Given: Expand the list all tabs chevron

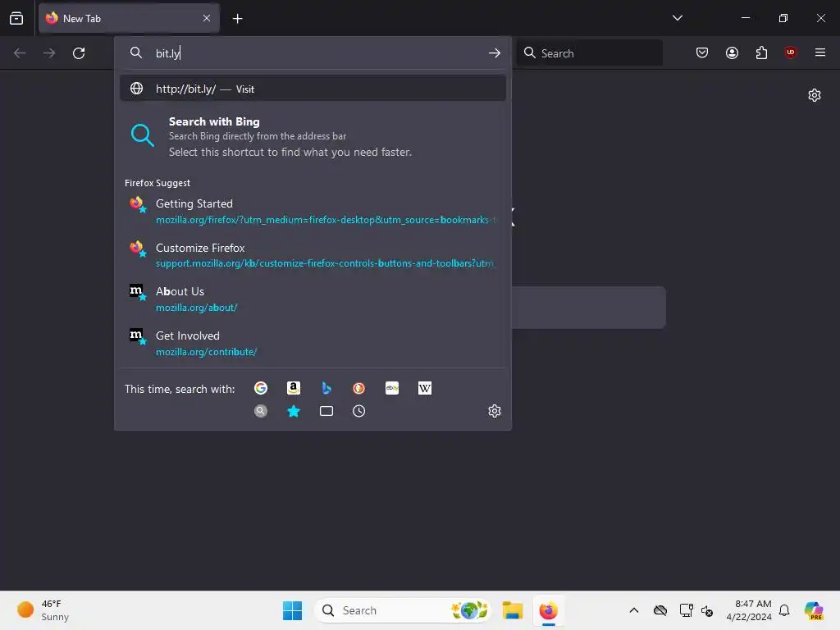Looking at the screenshot, I should [677, 18].
